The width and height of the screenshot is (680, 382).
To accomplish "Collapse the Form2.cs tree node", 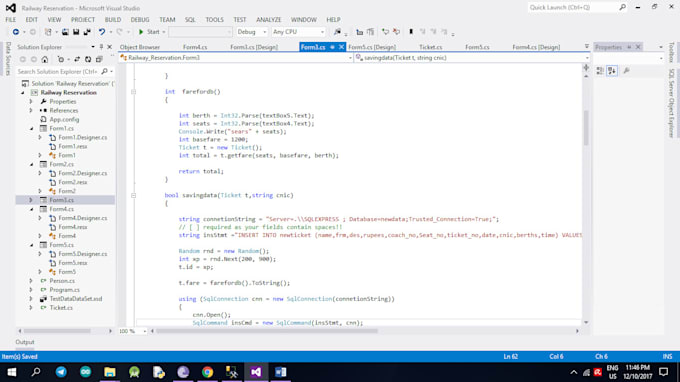I will click(31, 164).
